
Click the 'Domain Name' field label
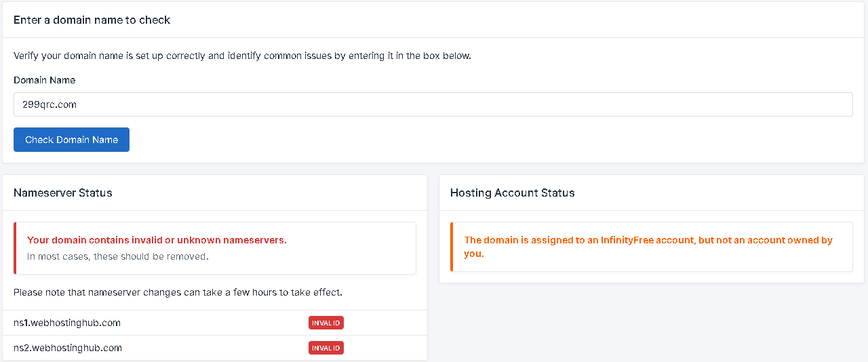(x=44, y=80)
